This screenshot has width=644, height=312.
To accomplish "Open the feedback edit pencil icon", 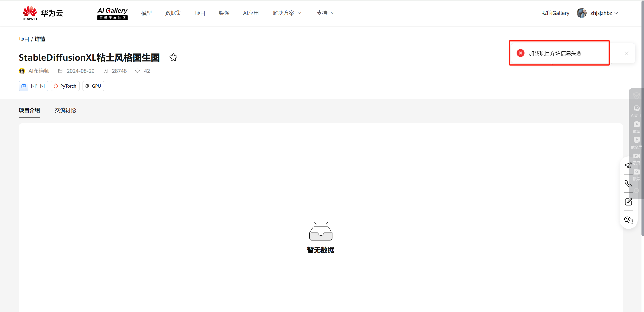I will click(x=628, y=202).
